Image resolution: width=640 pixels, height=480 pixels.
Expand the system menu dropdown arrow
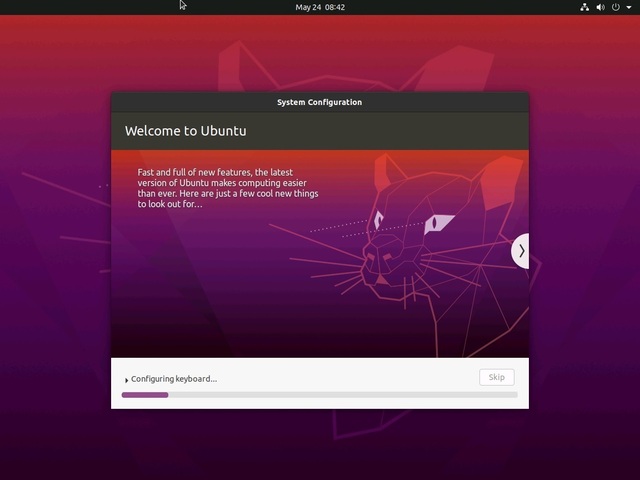click(x=629, y=7)
